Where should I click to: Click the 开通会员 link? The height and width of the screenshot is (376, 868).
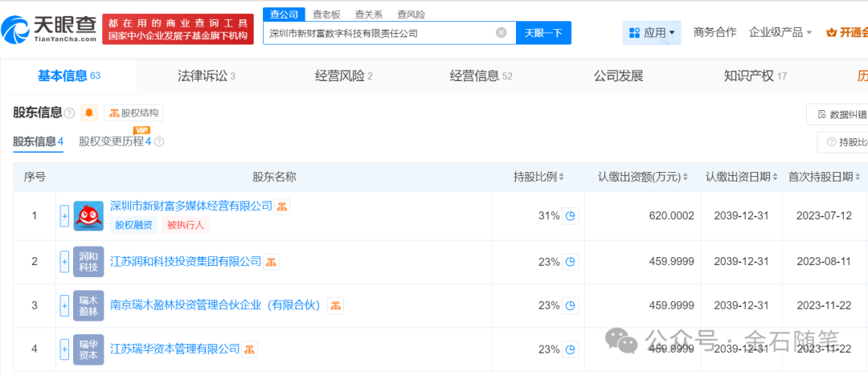pyautogui.click(x=847, y=32)
